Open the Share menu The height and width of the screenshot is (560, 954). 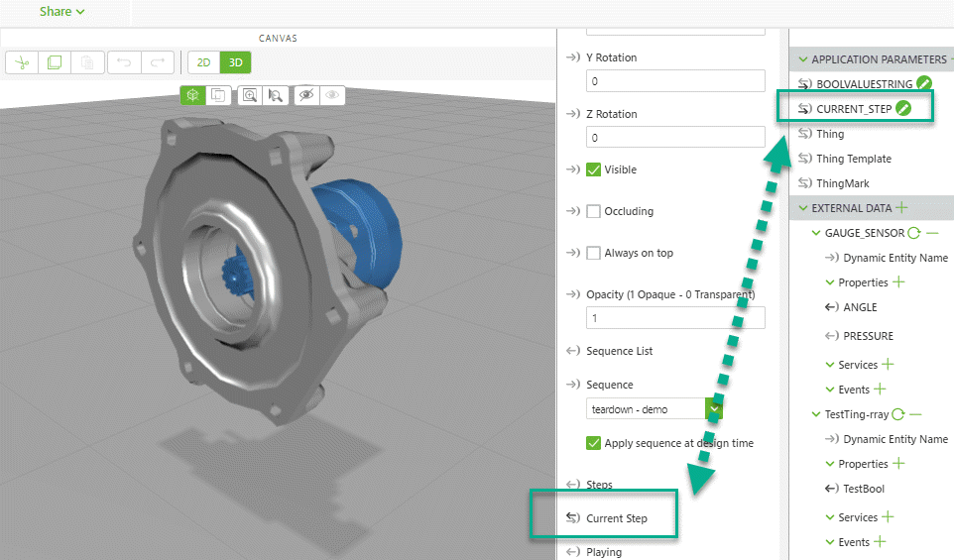[x=61, y=12]
